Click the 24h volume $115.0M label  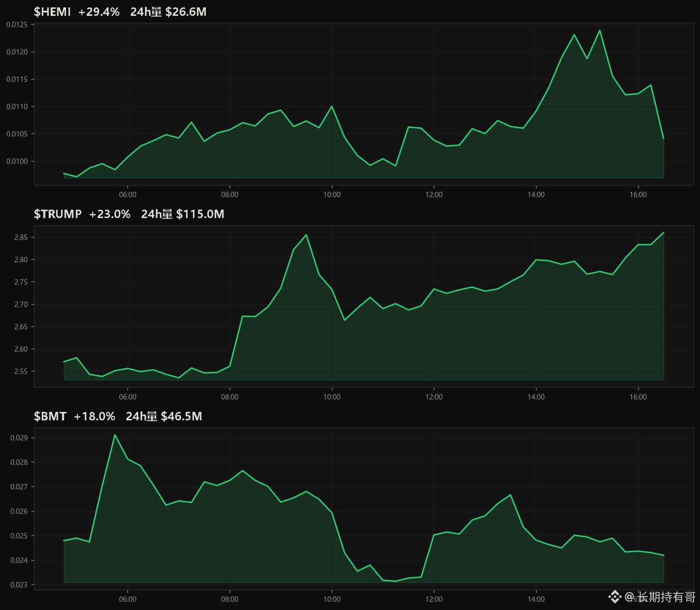(183, 214)
